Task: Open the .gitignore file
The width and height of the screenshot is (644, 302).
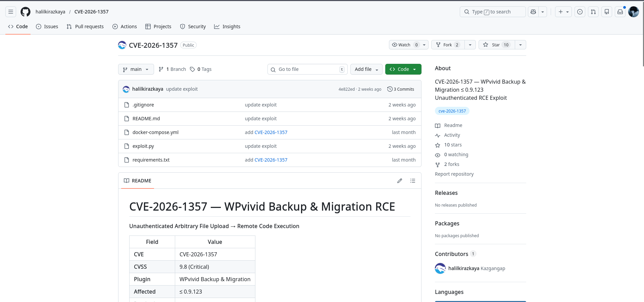Action: click(x=143, y=105)
